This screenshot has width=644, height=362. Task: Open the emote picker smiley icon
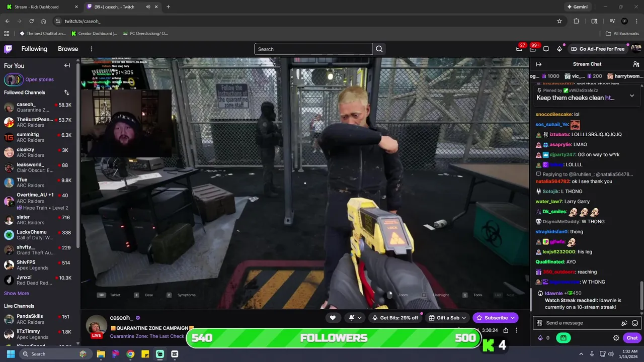pos(635,323)
